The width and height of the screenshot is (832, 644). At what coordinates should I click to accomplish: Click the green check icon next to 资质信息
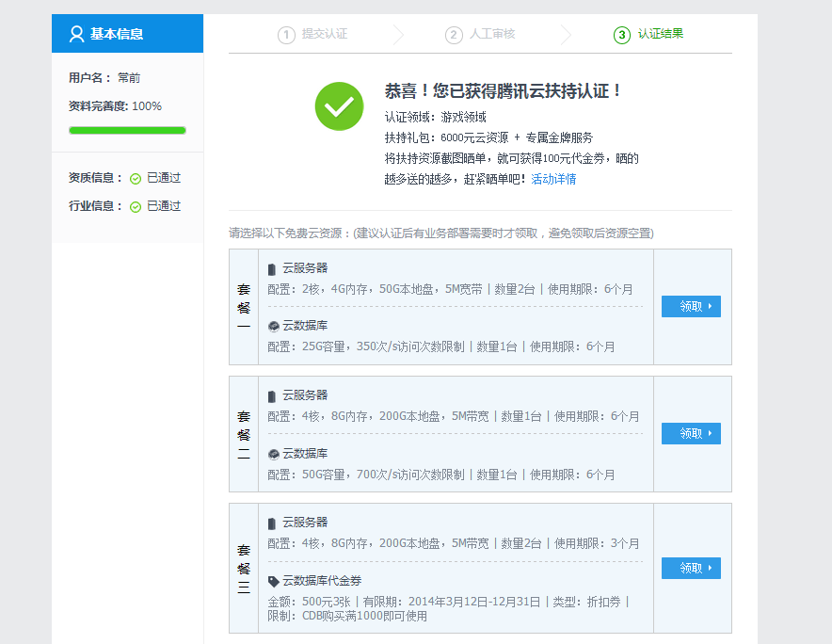tap(136, 178)
